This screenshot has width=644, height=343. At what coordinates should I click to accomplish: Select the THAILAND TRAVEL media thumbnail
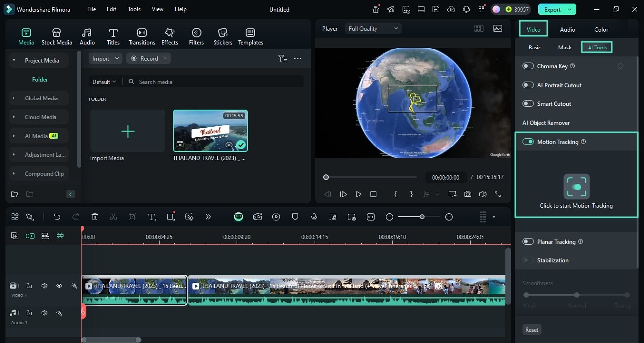point(211,131)
